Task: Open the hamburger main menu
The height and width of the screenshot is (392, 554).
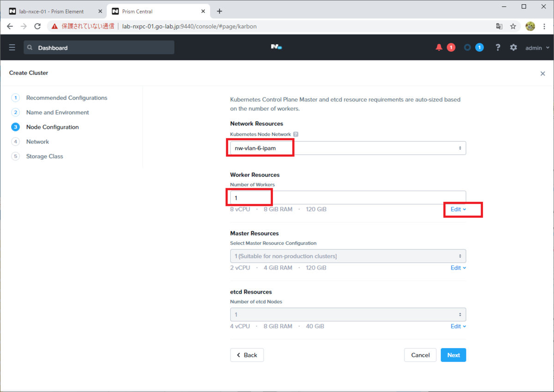Action: pos(12,48)
